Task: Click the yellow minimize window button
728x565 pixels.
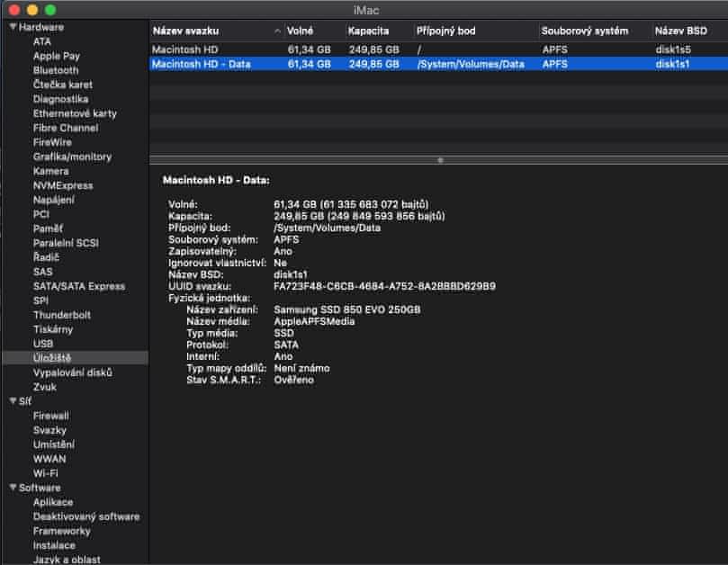Action: [32, 9]
